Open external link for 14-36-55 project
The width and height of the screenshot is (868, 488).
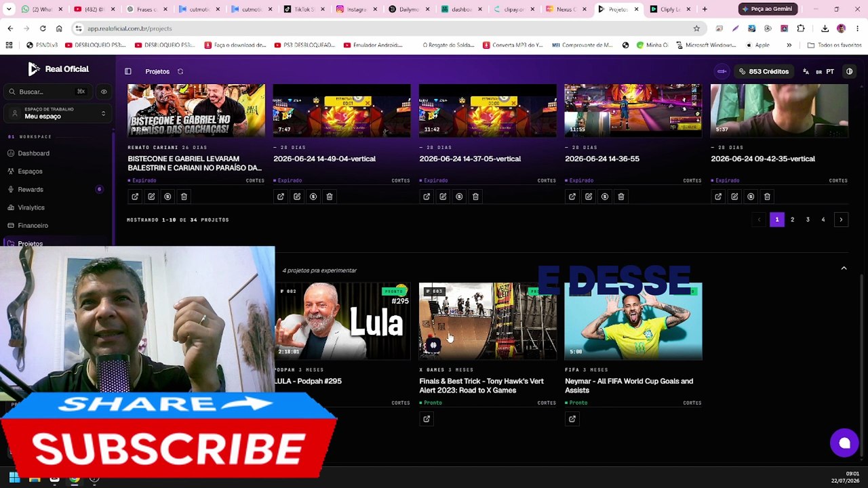tap(572, 197)
